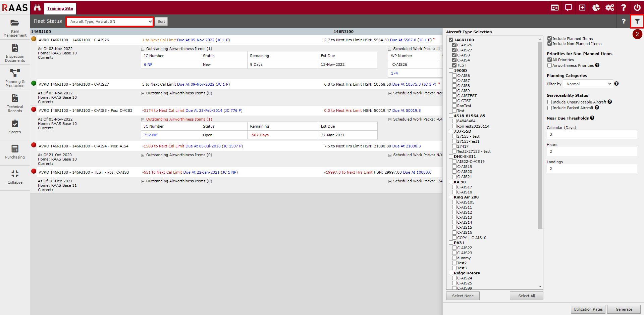Viewport: 644px width, 315px height.
Task: Expand Outstanding Airworthiness Items for C-AIS27
Action: [x=143, y=94]
